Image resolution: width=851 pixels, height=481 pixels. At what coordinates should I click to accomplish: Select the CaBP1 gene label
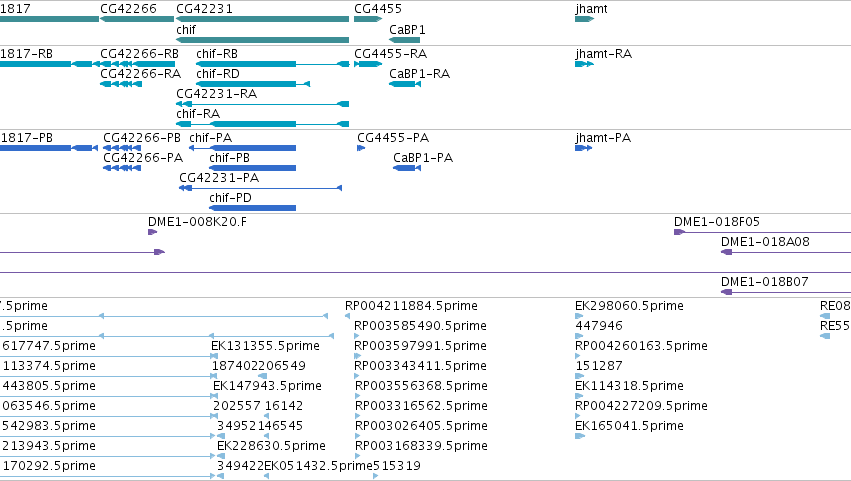pyautogui.click(x=407, y=30)
